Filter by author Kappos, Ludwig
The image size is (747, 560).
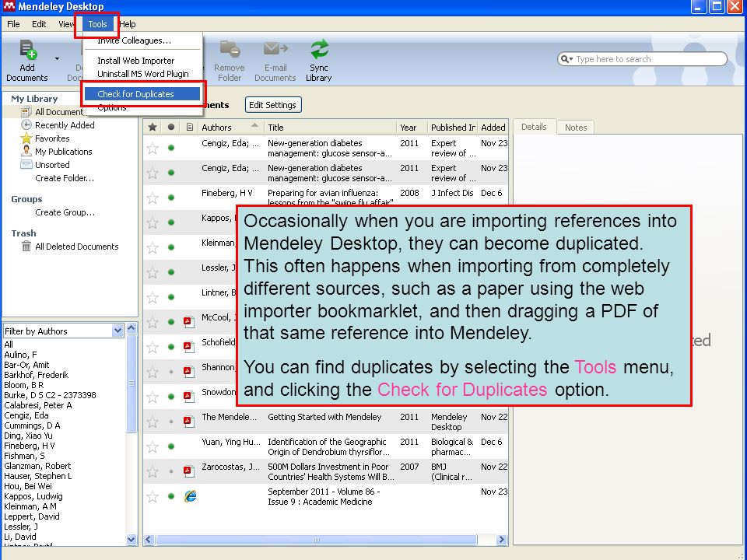[x=33, y=496]
